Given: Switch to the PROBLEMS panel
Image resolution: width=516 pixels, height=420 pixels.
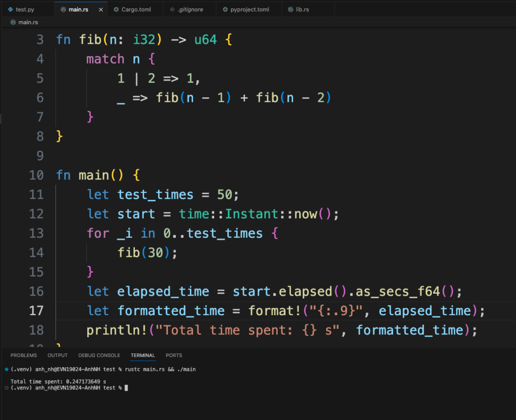Looking at the screenshot, I should [x=23, y=355].
